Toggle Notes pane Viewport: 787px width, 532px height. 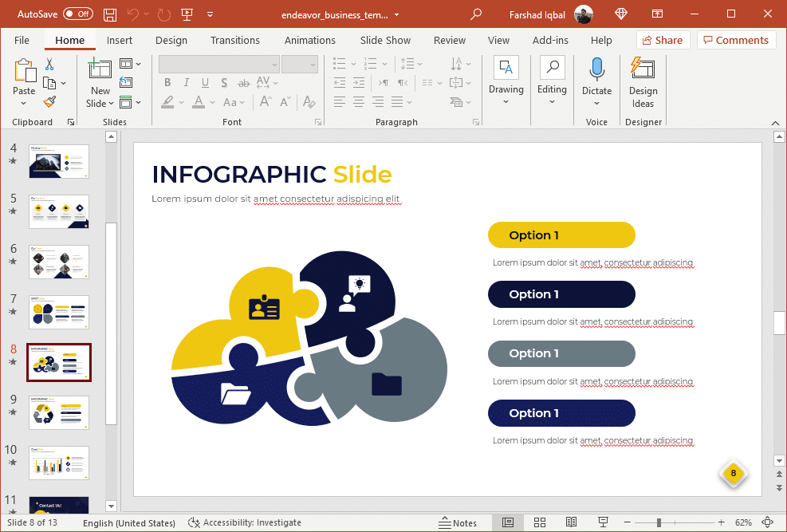(457, 523)
